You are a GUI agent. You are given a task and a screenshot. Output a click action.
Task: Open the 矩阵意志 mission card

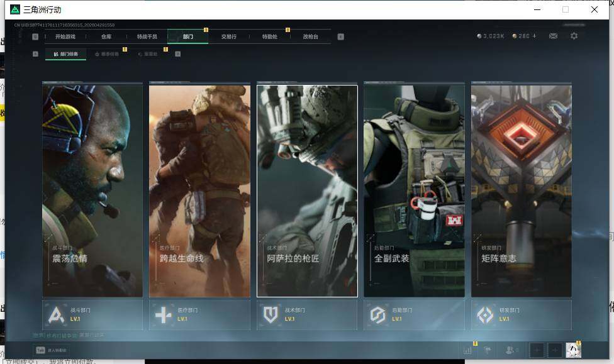(x=522, y=190)
